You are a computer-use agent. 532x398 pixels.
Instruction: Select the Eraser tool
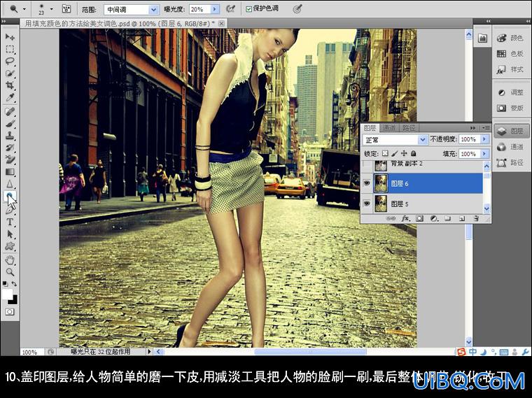tap(10, 159)
